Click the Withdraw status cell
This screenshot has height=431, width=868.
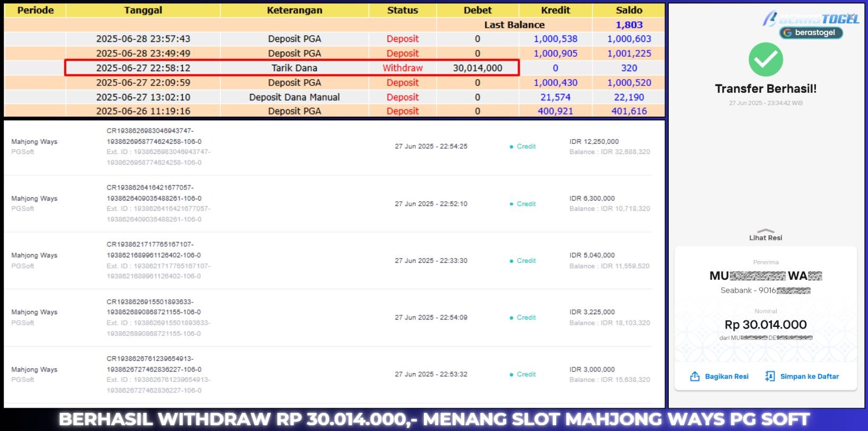coord(403,68)
